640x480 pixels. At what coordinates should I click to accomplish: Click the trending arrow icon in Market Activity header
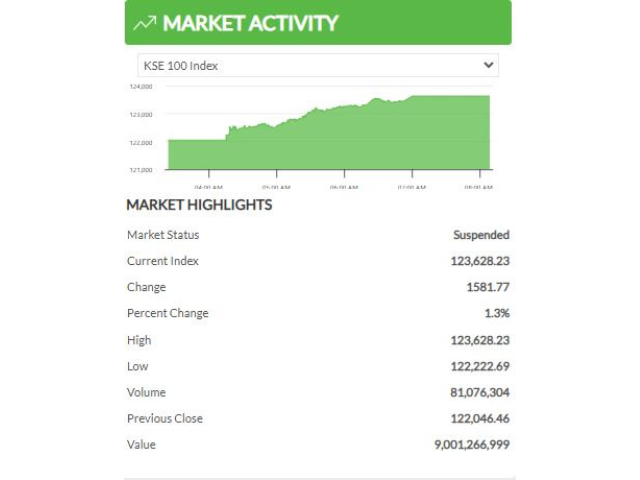(144, 23)
